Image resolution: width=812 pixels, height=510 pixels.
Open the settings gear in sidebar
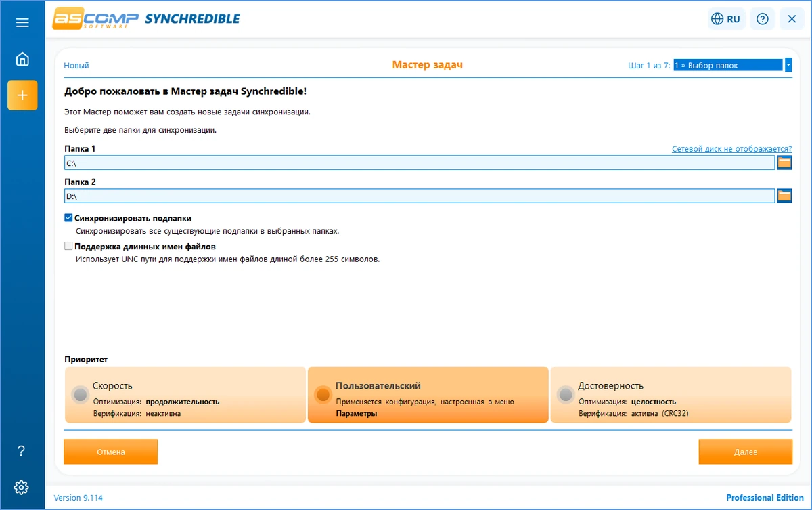pos(22,487)
